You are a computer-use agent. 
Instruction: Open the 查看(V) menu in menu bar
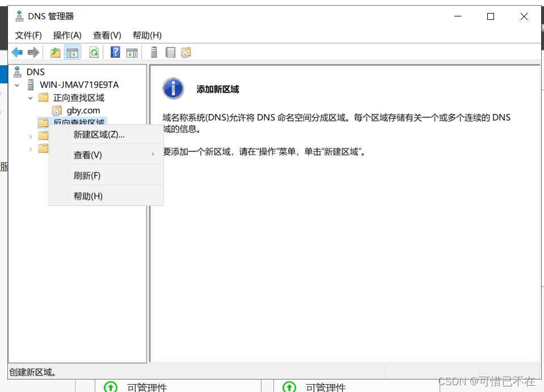pos(107,35)
